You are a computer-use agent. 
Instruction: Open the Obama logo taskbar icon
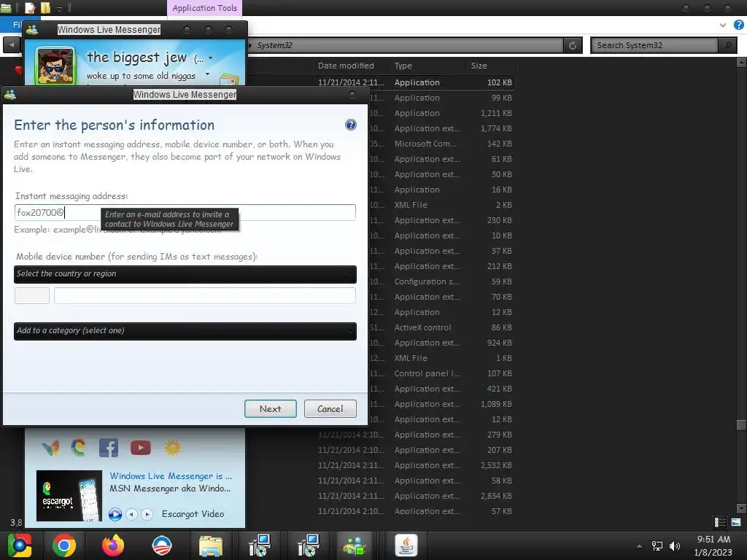coord(161,545)
